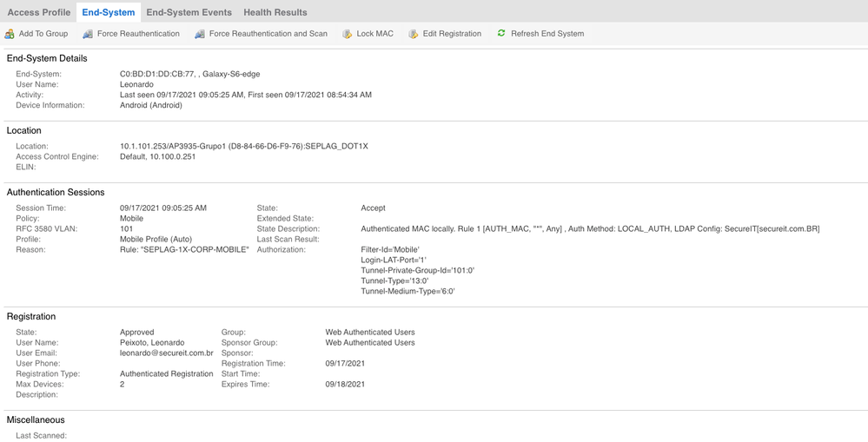
Task: Select the End-System tab
Action: tap(109, 12)
